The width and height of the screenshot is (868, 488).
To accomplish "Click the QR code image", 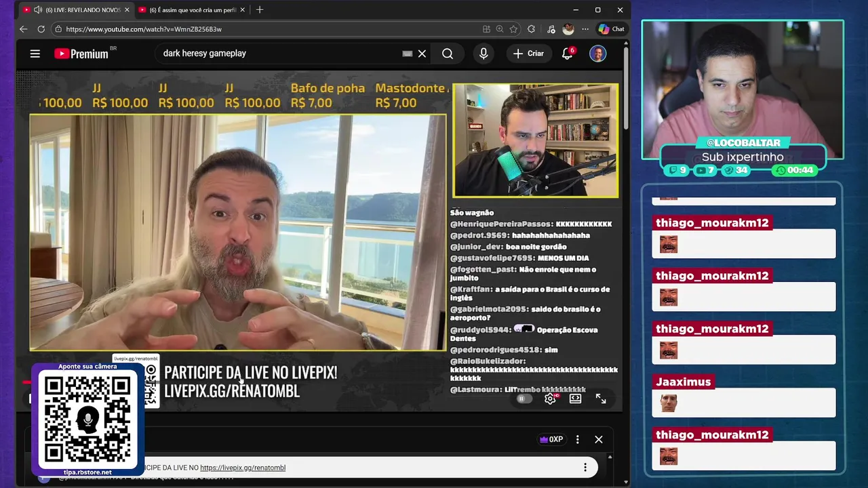I will (x=87, y=420).
